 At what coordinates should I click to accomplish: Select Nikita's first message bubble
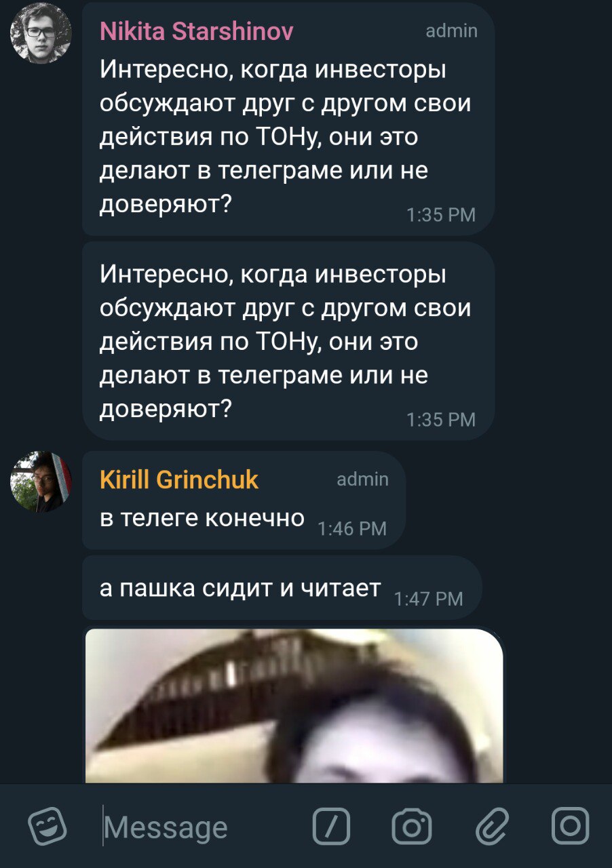click(x=288, y=119)
